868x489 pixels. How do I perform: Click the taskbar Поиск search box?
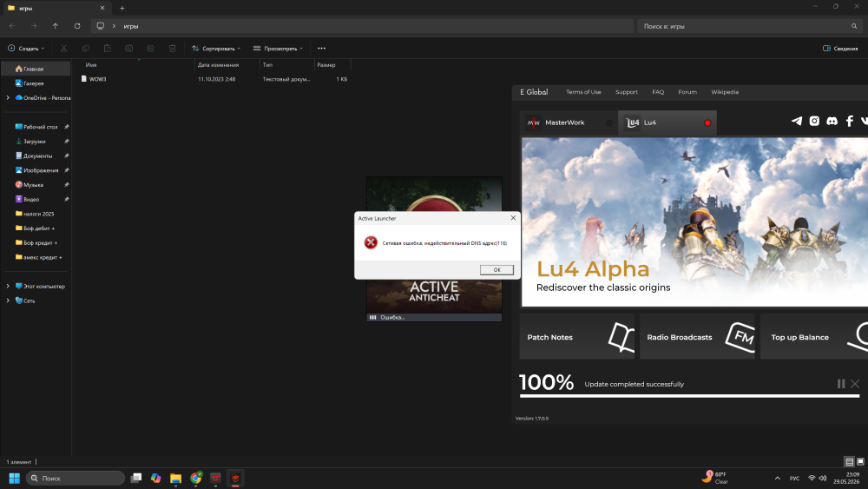click(76, 478)
